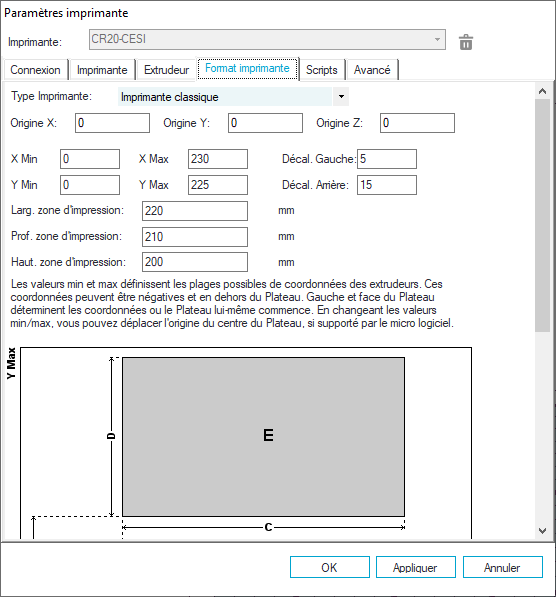Click the Type Imprimante label
Image resolution: width=556 pixels, height=597 pixels.
click(x=51, y=96)
